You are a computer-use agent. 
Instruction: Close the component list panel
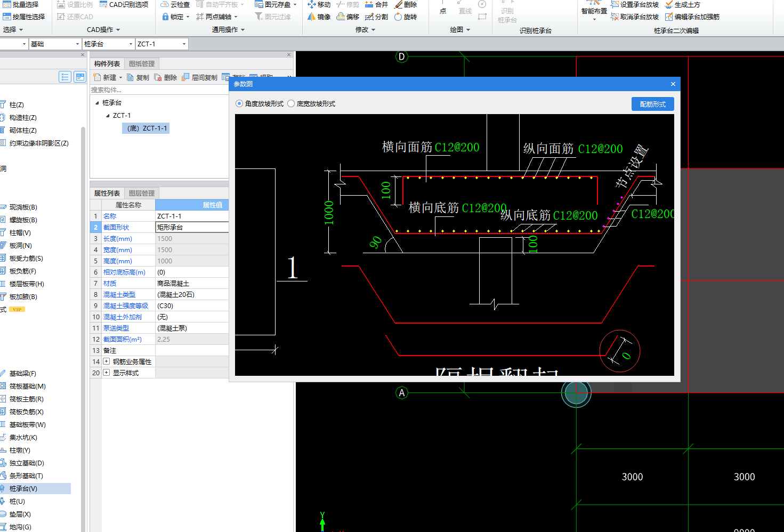pos(289,54)
